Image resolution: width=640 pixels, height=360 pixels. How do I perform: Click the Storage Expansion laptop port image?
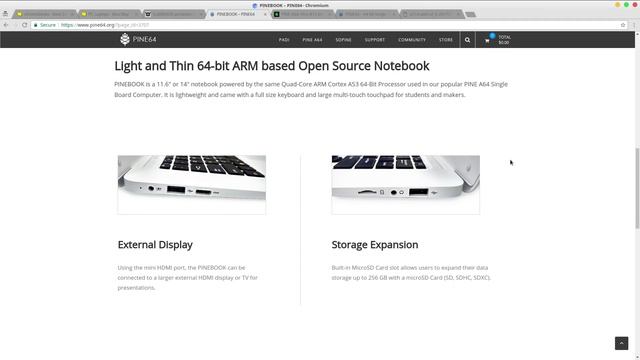[x=406, y=184]
